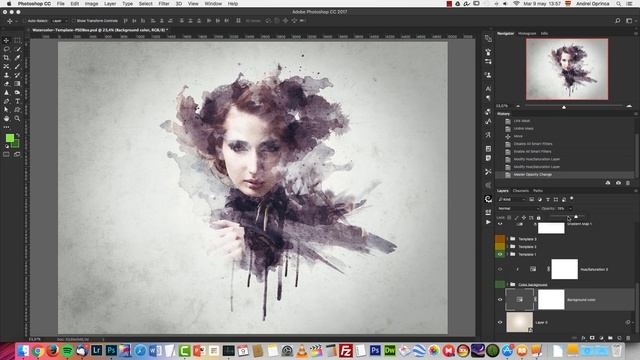Select the Horizontal Type tool
Screen dimensions: 640x360
pos(17,101)
